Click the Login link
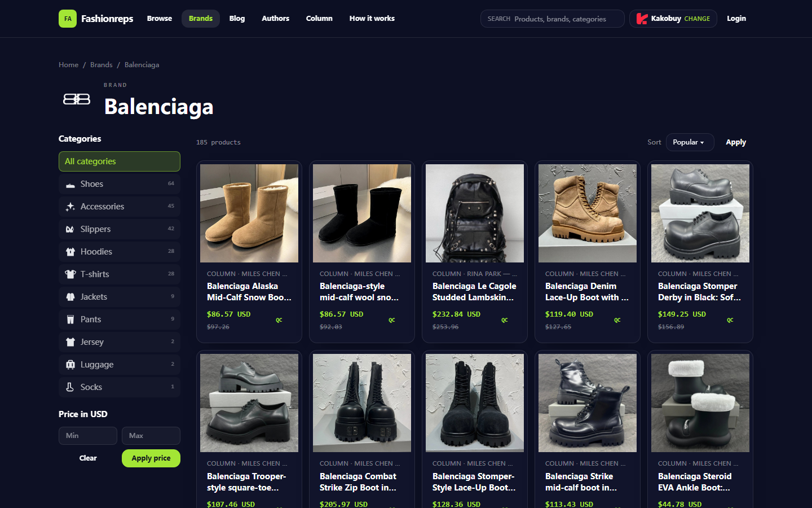 click(736, 19)
